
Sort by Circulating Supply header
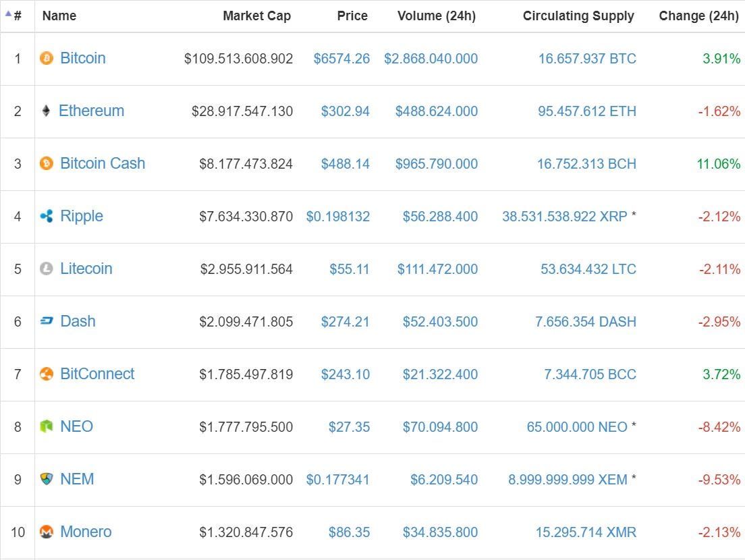(x=579, y=16)
